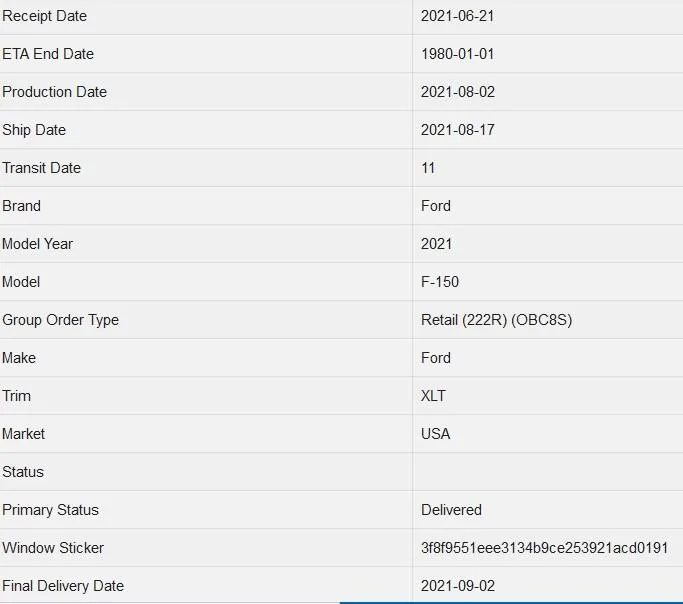The height and width of the screenshot is (604, 683).
Task: Click the Primary Status value Delivered
Action: pyautogui.click(x=451, y=510)
